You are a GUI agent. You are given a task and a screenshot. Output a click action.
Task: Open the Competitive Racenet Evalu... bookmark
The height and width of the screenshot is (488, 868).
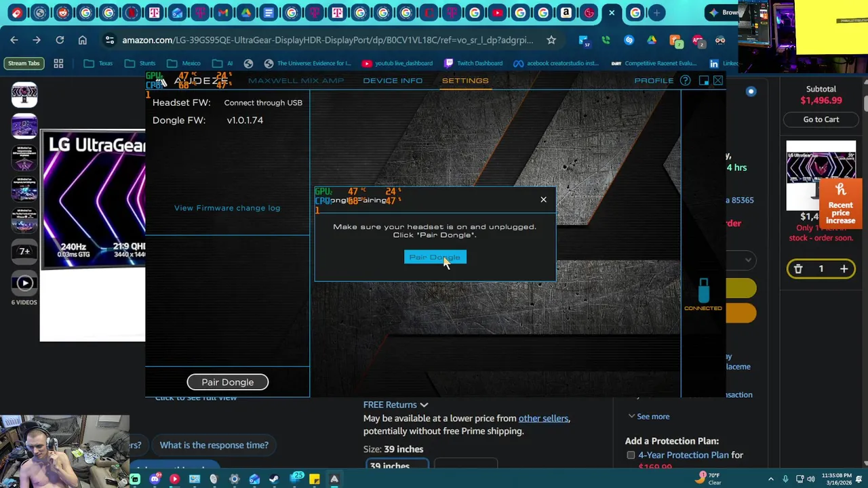655,63
